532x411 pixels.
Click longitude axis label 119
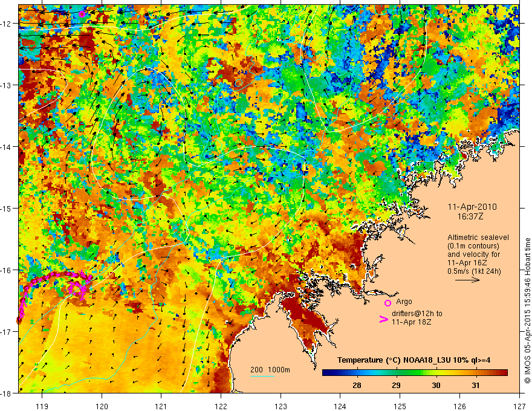(42, 406)
